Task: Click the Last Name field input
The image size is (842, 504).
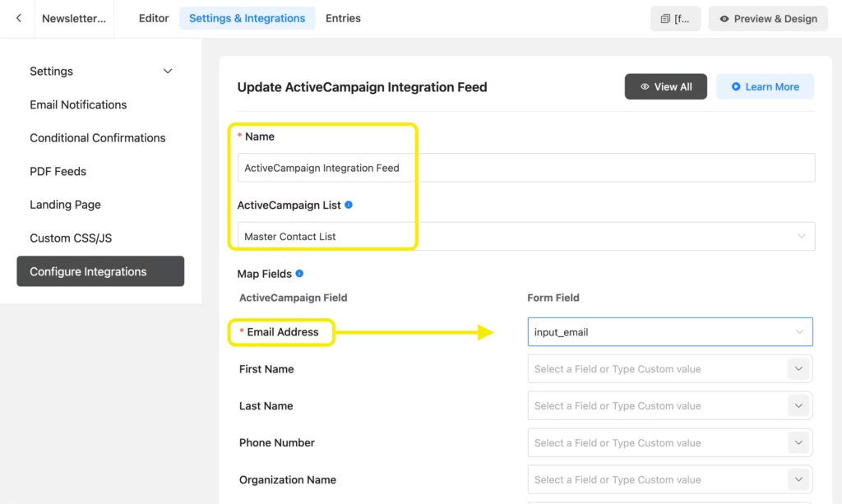Action: (x=656, y=406)
